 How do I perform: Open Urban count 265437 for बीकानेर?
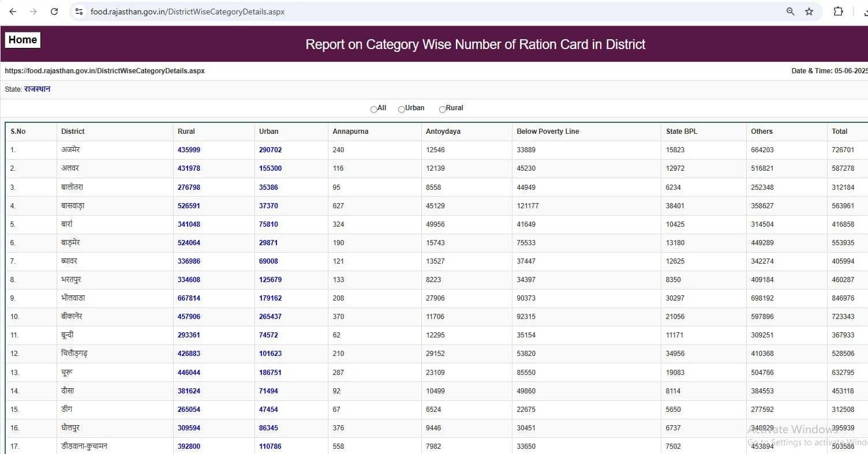coord(270,317)
